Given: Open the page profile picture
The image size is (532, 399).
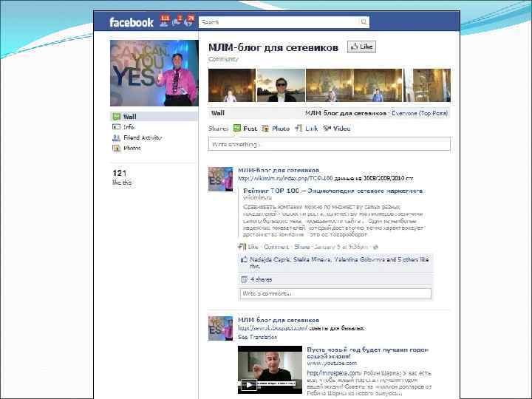Looking at the screenshot, I should 154,73.
